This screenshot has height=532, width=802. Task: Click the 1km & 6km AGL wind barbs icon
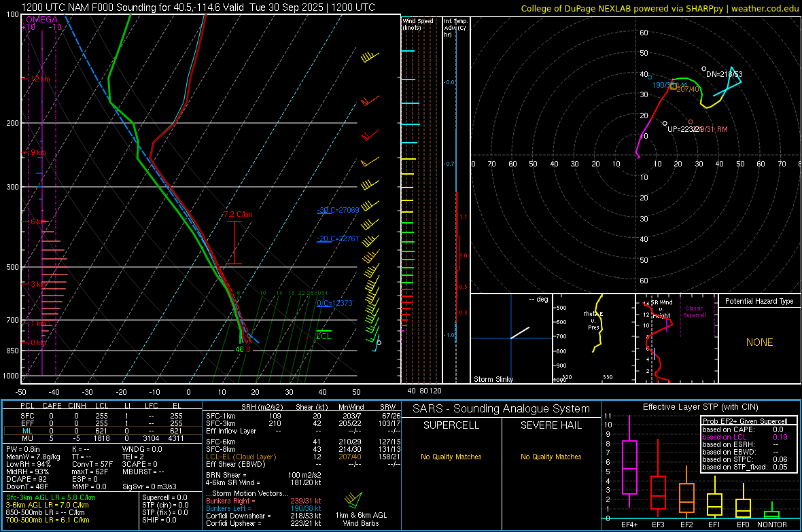[353, 499]
